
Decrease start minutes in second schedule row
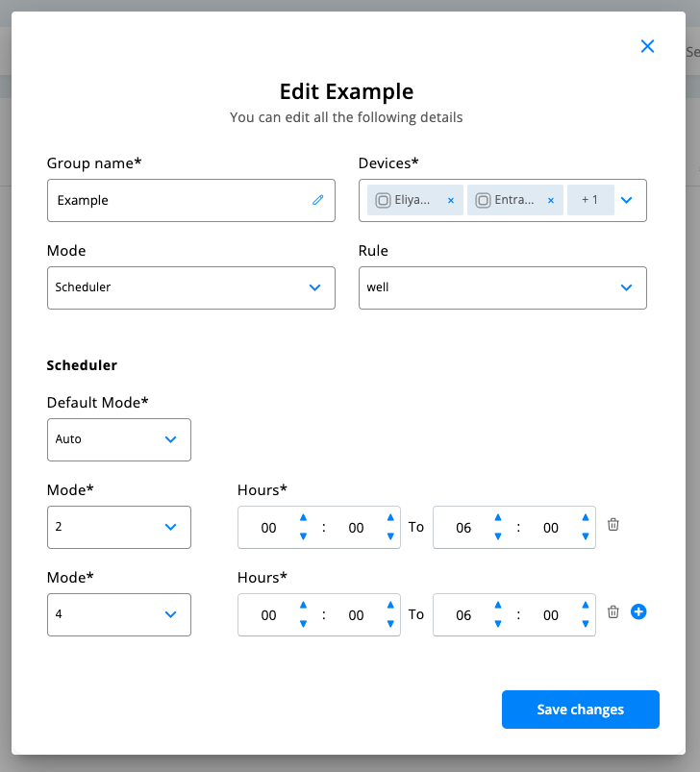(389, 624)
